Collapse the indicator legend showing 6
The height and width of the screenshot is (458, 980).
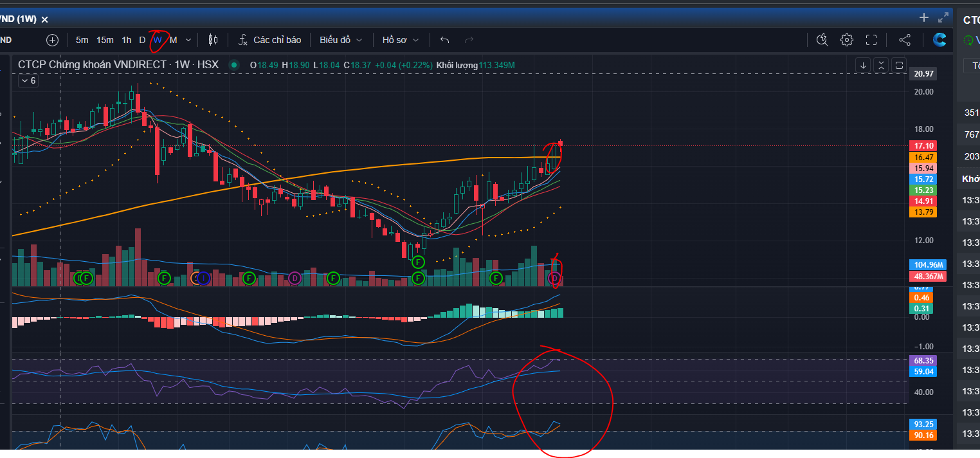point(28,81)
